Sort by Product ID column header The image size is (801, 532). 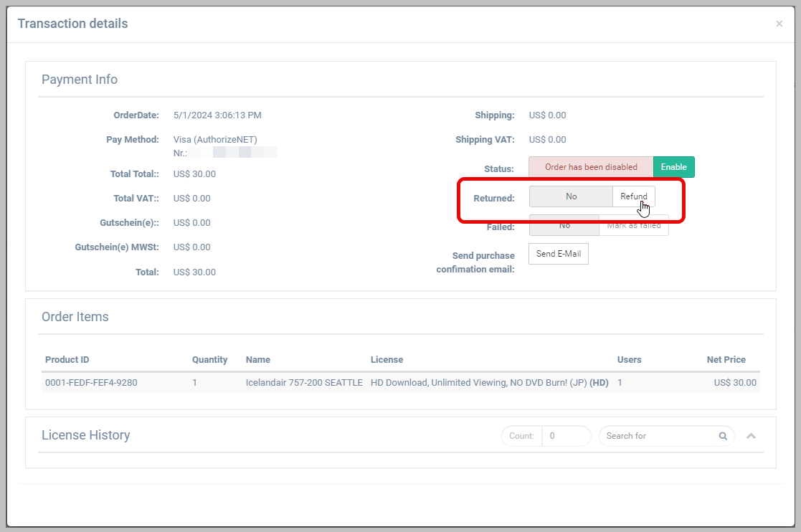67,360
